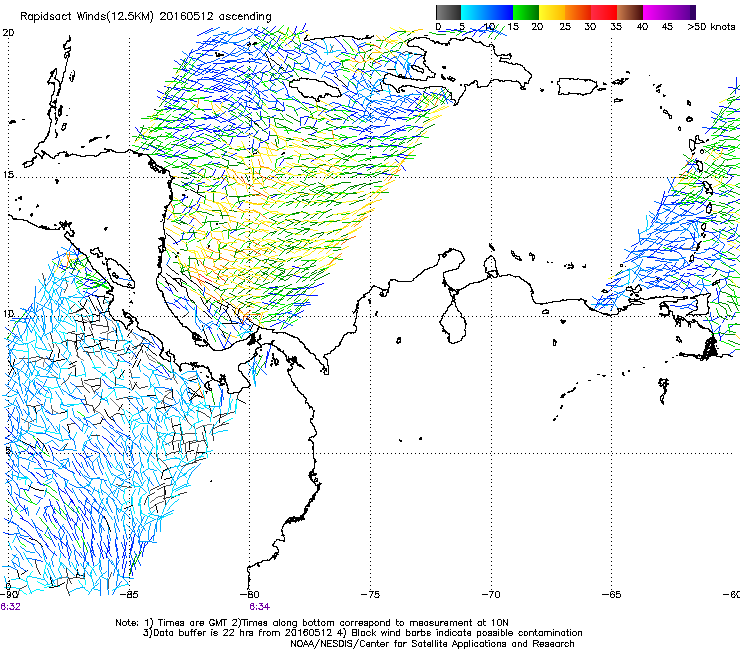Click the magenta 40-45 knots legend swatch
The width and height of the screenshot is (740, 650).
pyautogui.click(x=656, y=12)
